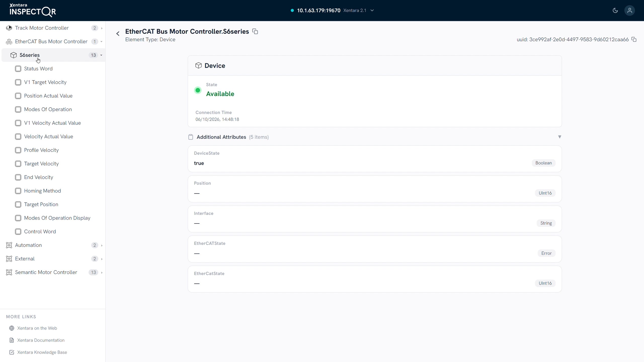This screenshot has height=362, width=644.
Task: Expand the Semantic Motor Controller chevron
Action: point(102,273)
